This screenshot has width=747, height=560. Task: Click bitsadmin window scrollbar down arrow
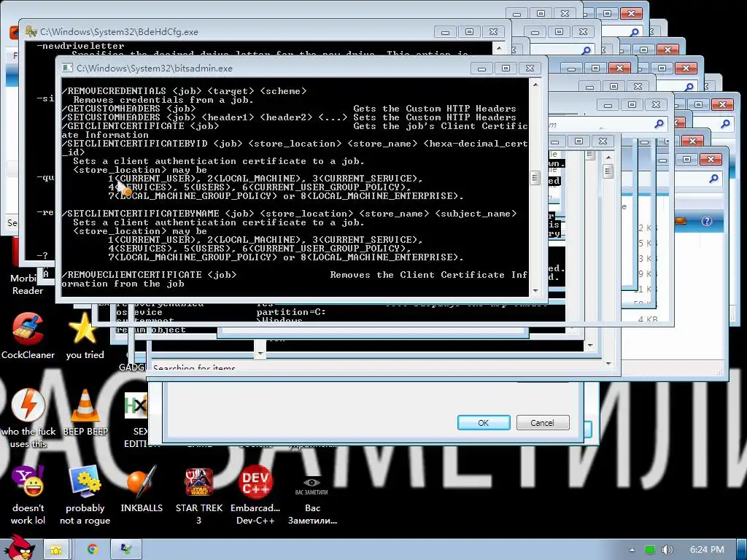(535, 290)
